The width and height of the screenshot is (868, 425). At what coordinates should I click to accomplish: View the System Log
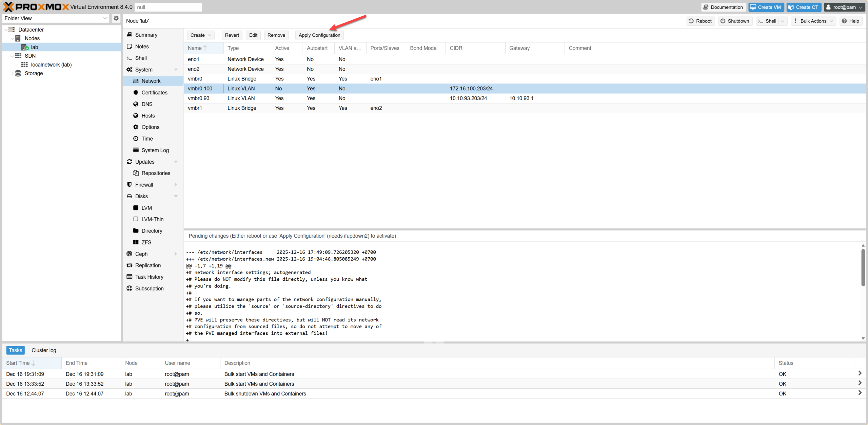click(155, 150)
